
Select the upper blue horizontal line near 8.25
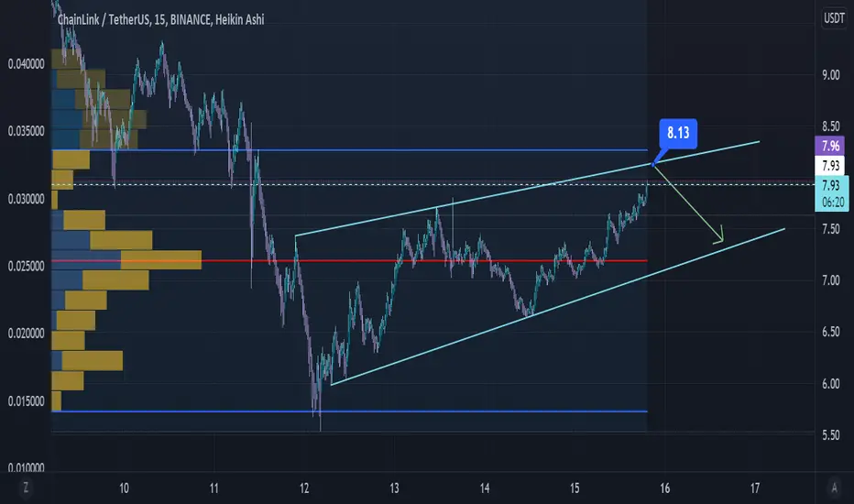click(x=348, y=150)
